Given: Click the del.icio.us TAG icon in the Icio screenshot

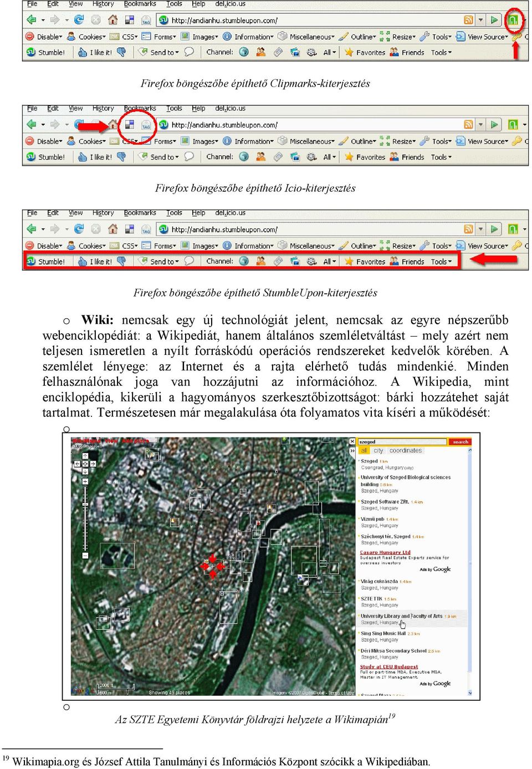Looking at the screenshot, I should click(146, 125).
